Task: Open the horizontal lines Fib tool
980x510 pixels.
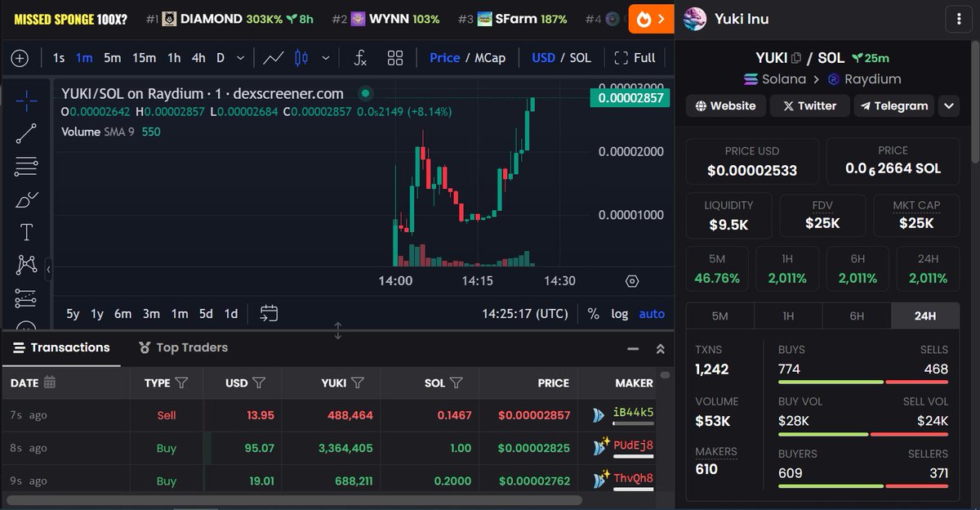Action: [x=26, y=167]
